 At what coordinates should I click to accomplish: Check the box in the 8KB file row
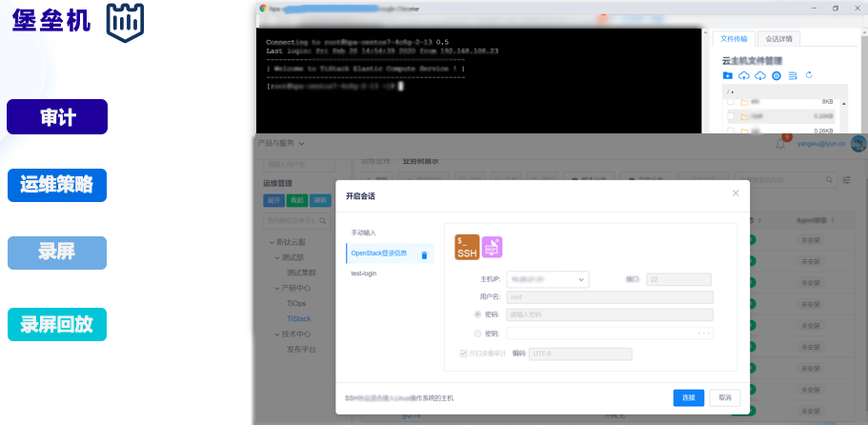tap(731, 102)
